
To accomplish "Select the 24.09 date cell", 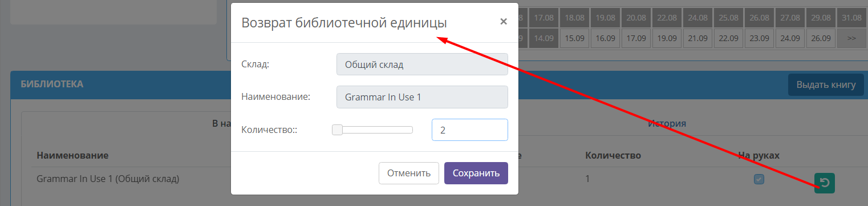I will (790, 38).
